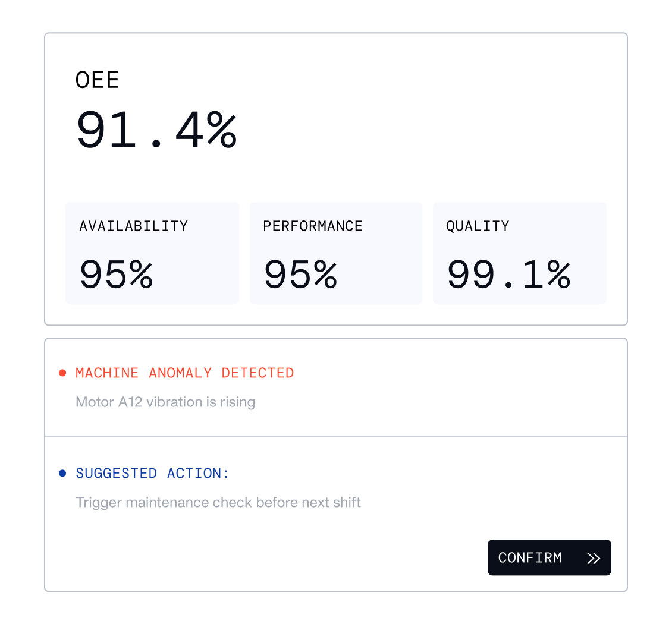672x643 pixels.
Task: Click the Motor A12 vibration message
Action: 165,402
